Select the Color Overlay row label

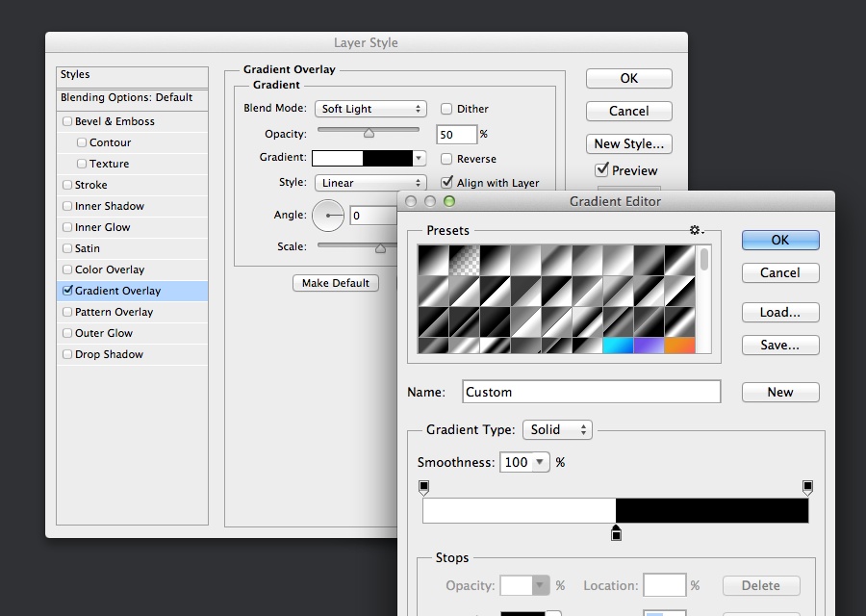110,269
